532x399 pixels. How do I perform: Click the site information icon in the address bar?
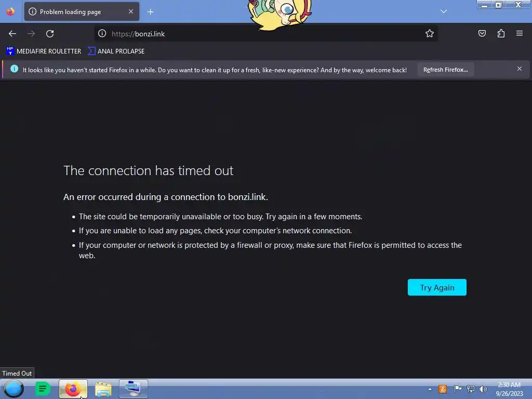pos(102,33)
